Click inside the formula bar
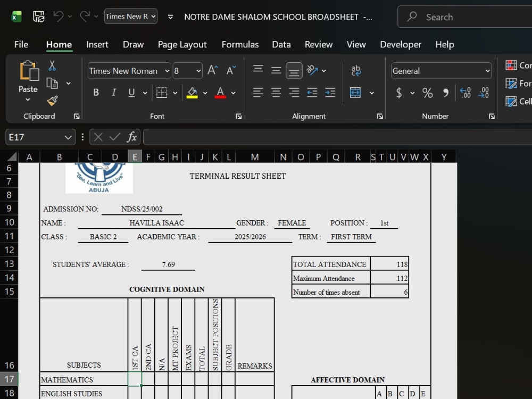Screen dimensions: 532x399 338,137
